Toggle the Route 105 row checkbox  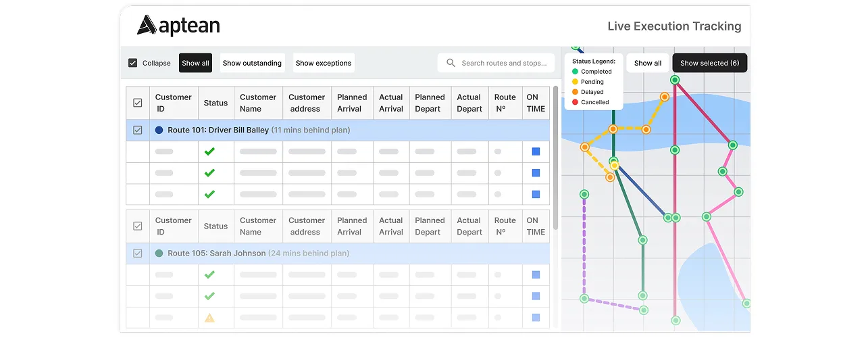click(138, 253)
